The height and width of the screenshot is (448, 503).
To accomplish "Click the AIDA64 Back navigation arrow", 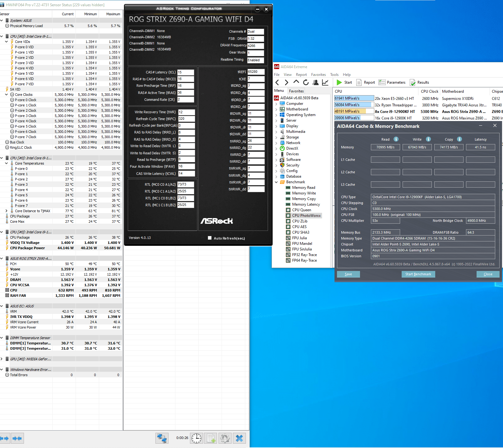I will pos(277,82).
